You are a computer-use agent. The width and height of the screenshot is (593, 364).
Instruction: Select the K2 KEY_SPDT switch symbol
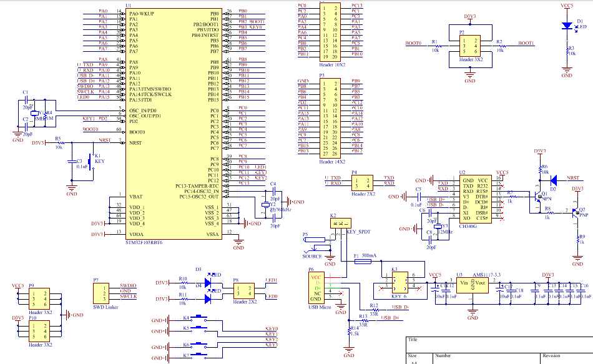[340, 223]
